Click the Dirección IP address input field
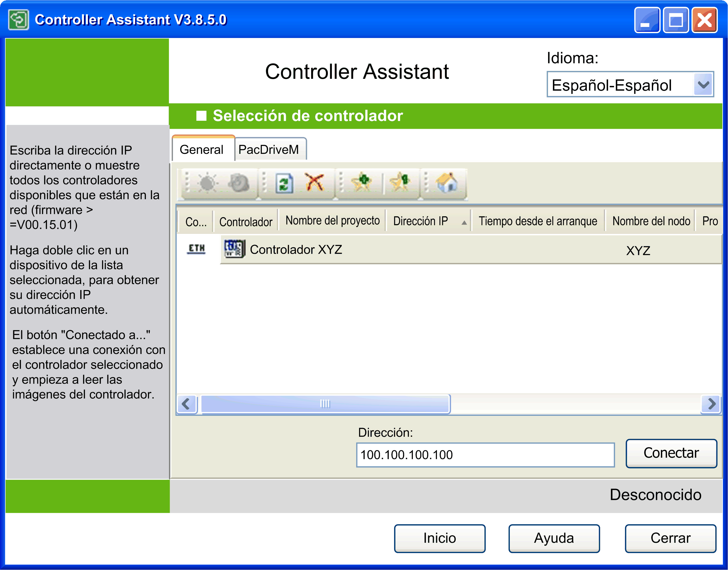 (x=485, y=455)
